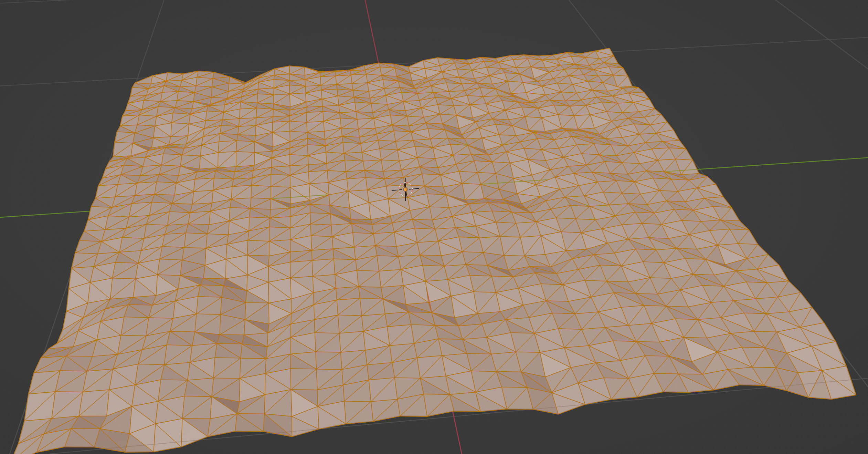
Task: Click mesh right edge where green axis meets
Action: [x=697, y=170]
